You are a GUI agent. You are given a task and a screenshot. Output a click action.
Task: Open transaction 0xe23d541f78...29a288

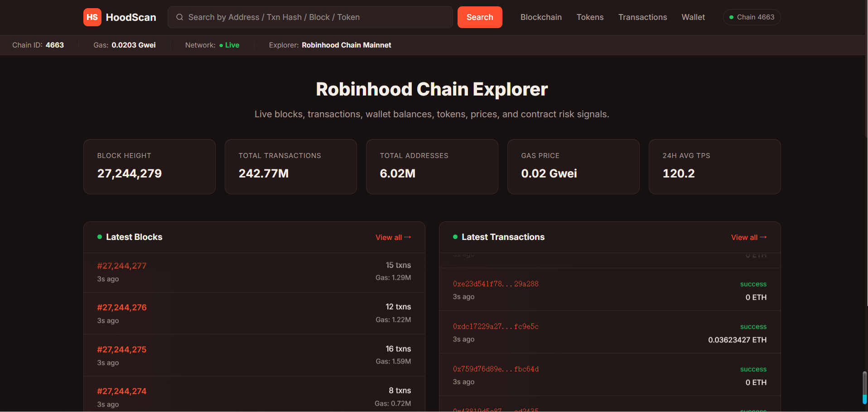496,284
